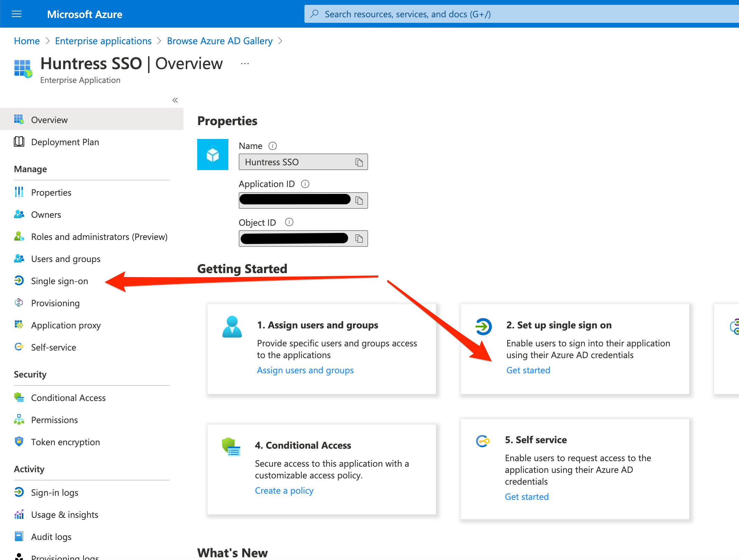Click the redacted Object ID field

pos(303,239)
